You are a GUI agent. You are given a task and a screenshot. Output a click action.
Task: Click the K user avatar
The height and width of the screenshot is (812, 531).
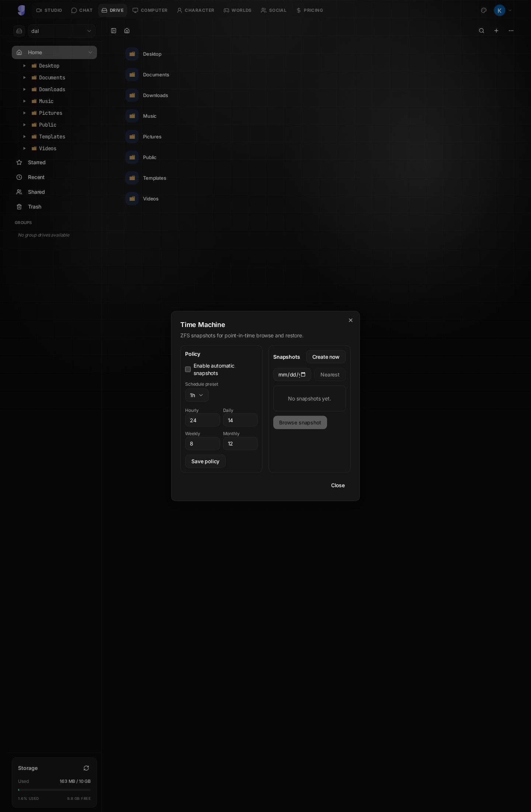point(499,10)
